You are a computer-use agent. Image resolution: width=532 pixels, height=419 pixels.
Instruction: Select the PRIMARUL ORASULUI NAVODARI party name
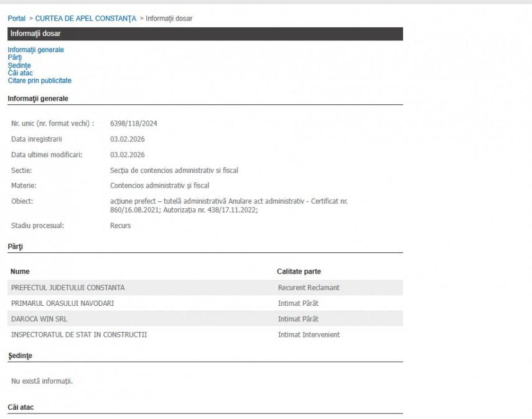click(x=62, y=303)
